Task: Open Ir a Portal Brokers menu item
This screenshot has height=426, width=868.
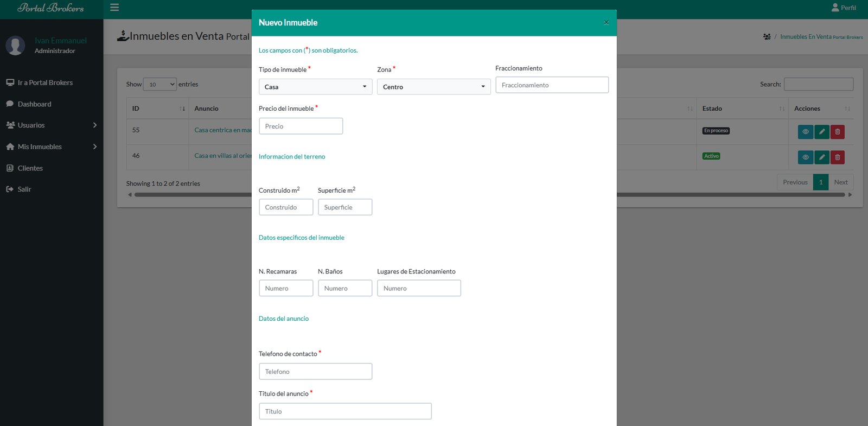Action: tap(52, 82)
